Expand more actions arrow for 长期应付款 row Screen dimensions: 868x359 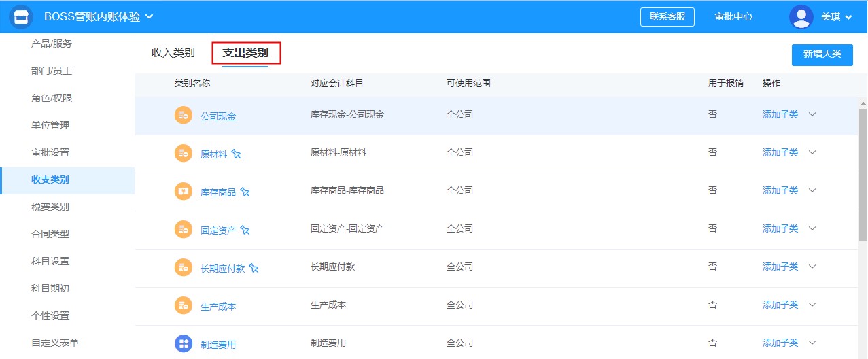[x=812, y=267]
